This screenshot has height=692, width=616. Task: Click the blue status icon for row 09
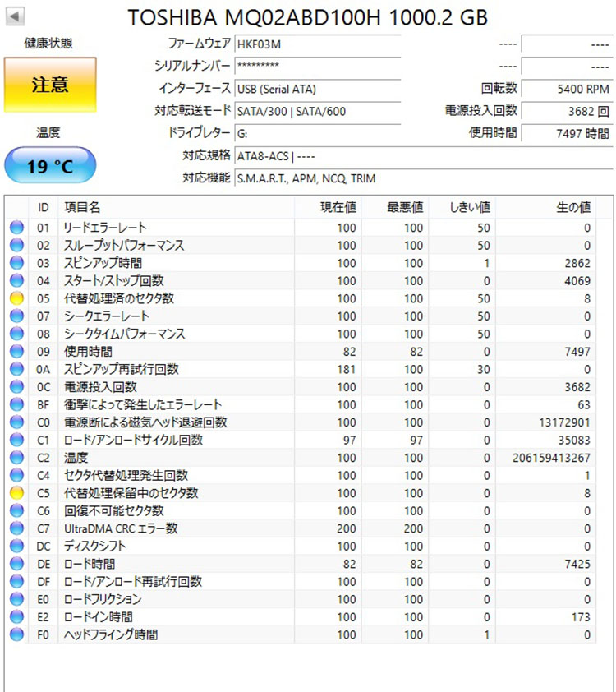16,352
